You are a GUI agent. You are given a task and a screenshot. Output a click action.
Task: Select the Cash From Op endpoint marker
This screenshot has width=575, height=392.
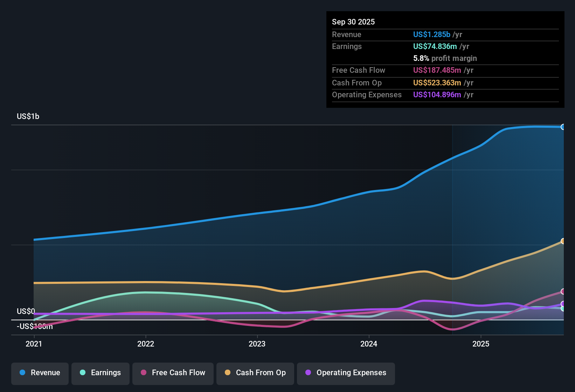(x=563, y=241)
